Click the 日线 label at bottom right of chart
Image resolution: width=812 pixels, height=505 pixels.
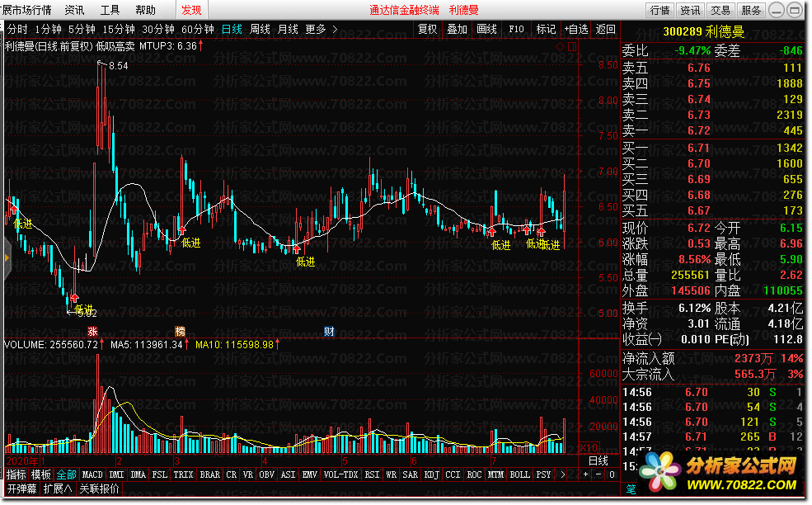pyautogui.click(x=598, y=460)
